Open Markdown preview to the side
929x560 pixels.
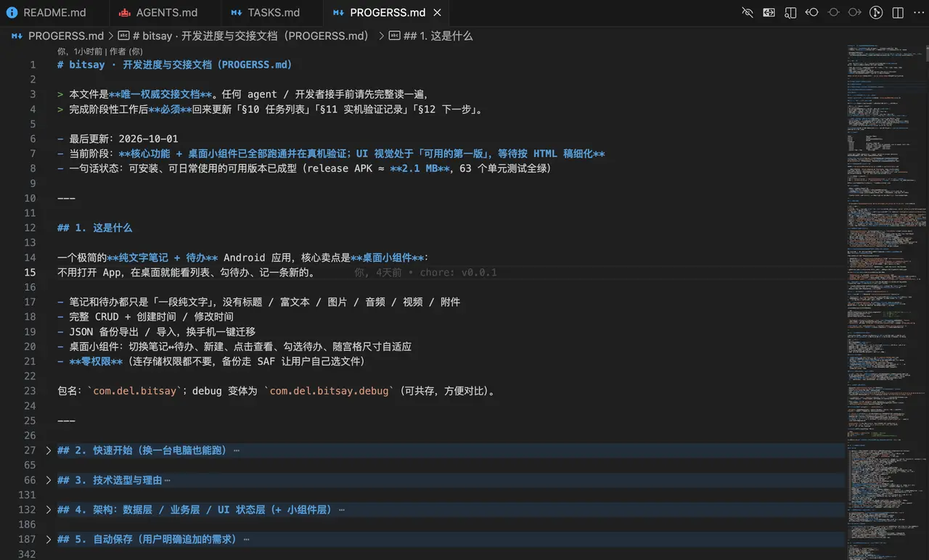coord(790,12)
